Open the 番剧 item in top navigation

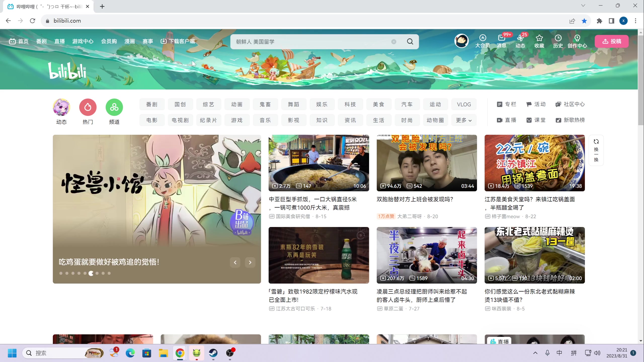(x=41, y=41)
